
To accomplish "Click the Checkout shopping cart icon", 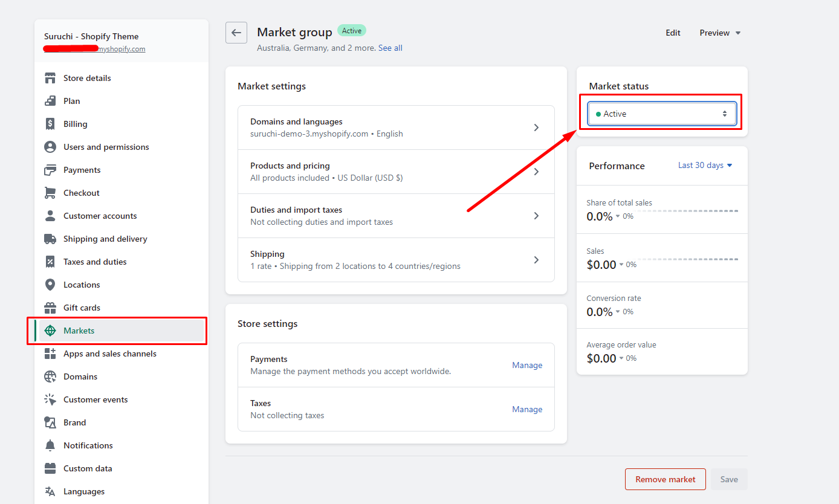I will (50, 193).
